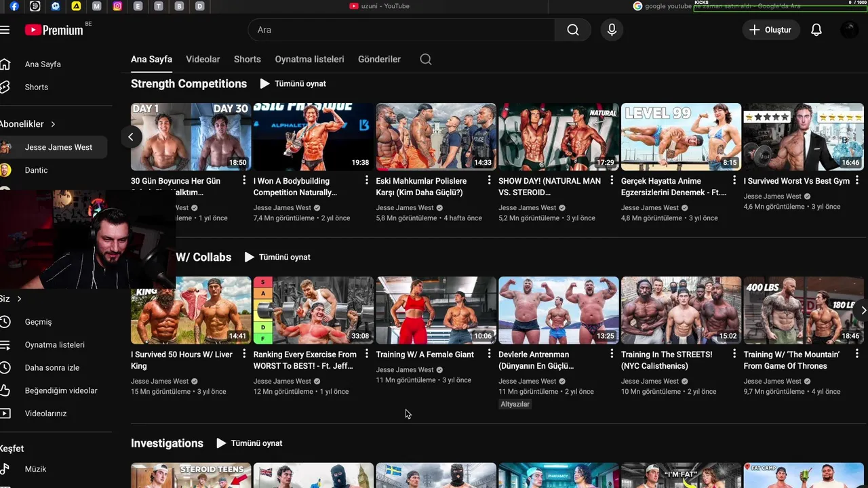The height and width of the screenshot is (488, 868).
Task: Open Training W/ A Female Giant thumbnail
Action: tap(436, 310)
